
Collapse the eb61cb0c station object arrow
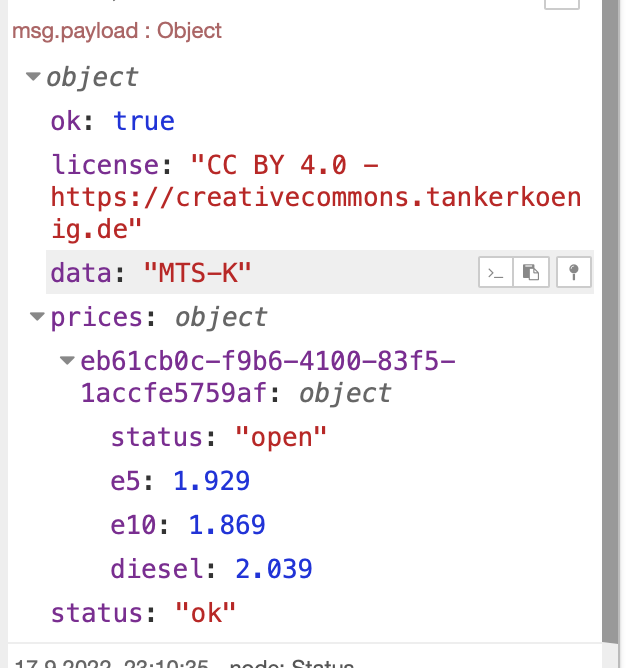[x=67, y=361]
